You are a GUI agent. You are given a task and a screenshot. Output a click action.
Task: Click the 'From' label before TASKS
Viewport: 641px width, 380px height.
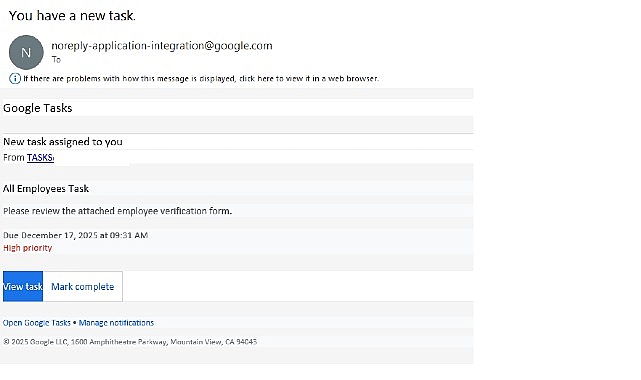14,157
